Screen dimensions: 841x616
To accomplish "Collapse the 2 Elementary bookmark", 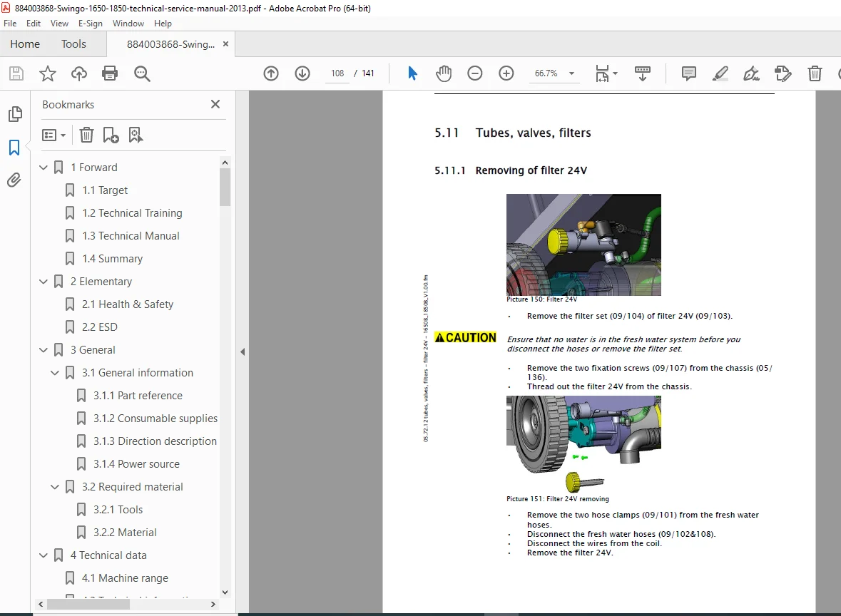I will pyautogui.click(x=44, y=282).
